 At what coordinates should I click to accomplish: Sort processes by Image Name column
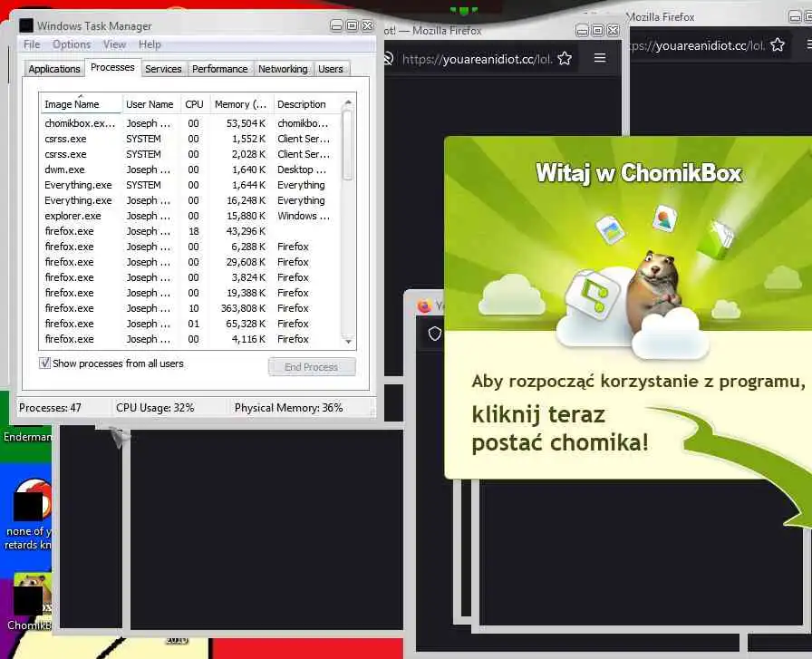pos(81,104)
